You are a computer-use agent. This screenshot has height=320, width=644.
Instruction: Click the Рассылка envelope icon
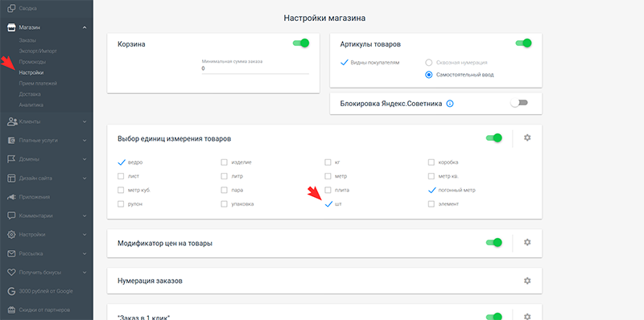click(11, 253)
